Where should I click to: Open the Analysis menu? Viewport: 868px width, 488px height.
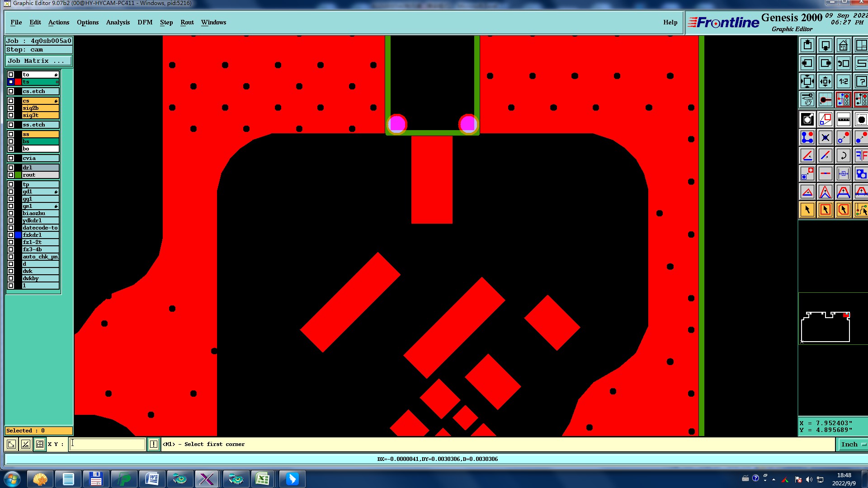click(118, 22)
